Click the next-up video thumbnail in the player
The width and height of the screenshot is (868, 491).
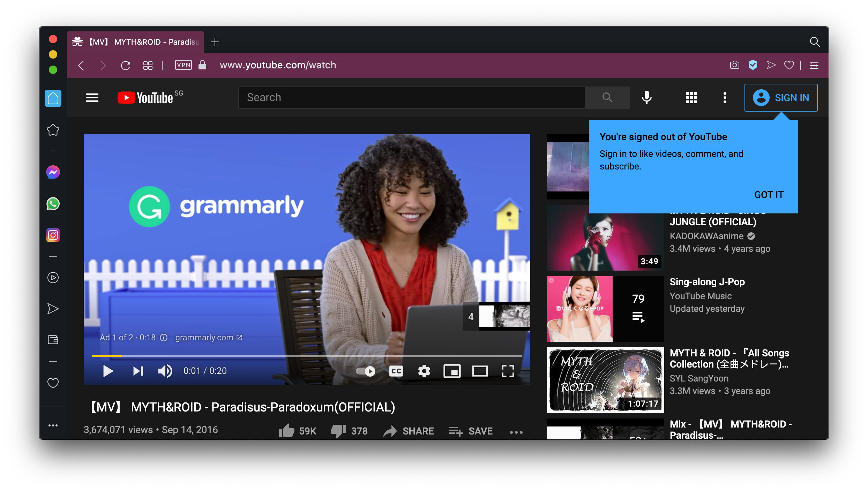click(504, 316)
